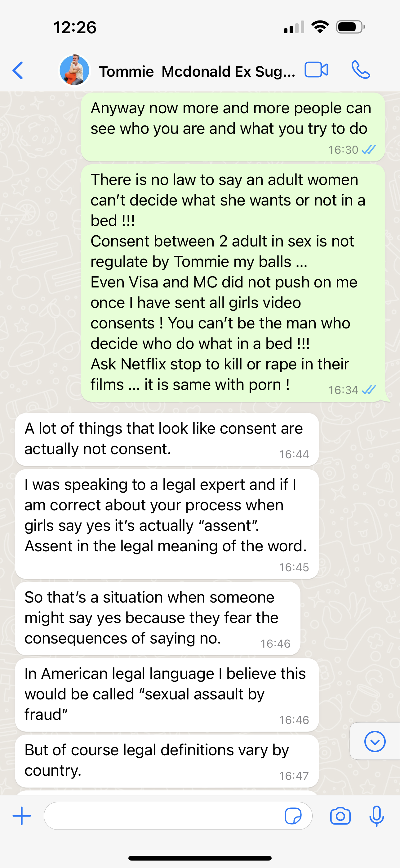Select the long 16:34 message about consent
The image size is (400, 868).
pyautogui.click(x=233, y=283)
